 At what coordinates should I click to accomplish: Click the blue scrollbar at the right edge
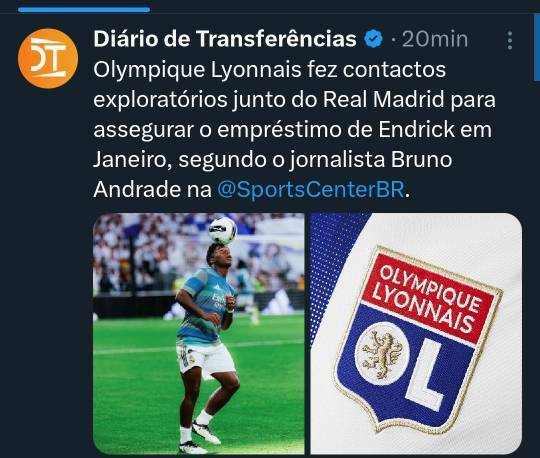tap(537, 46)
